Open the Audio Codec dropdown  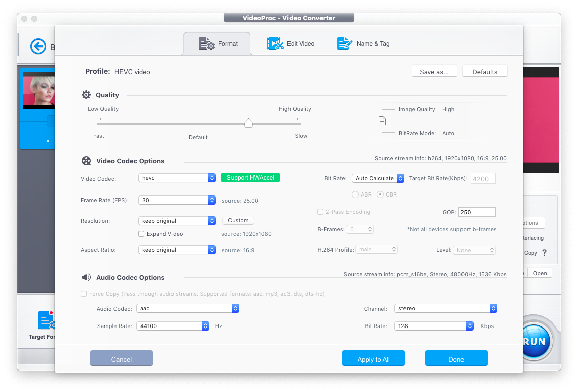(x=188, y=308)
